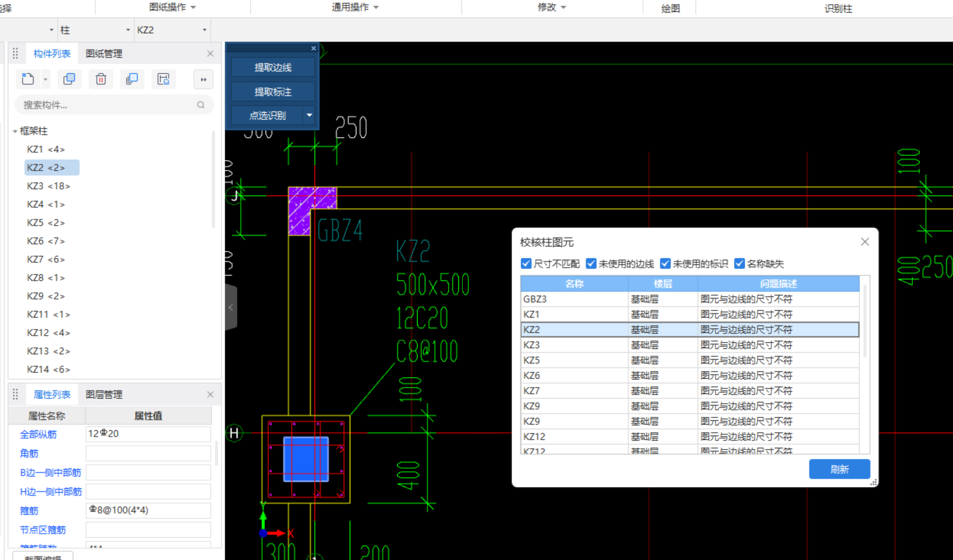Click the Copy component icon

pyautogui.click(x=69, y=79)
